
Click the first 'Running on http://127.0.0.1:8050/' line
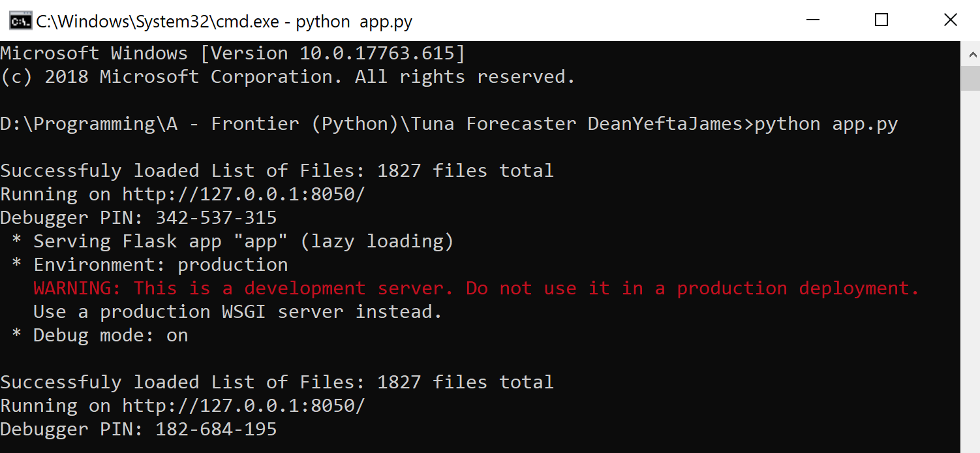[x=183, y=195]
